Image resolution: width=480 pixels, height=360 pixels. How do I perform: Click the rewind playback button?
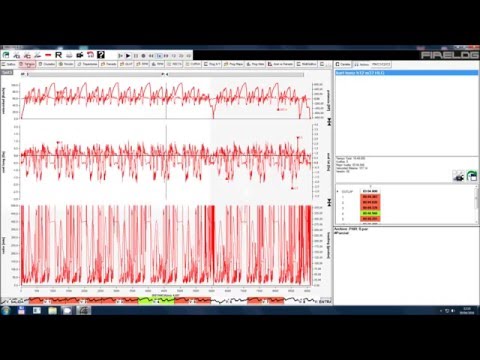pyautogui.click(x=151, y=56)
